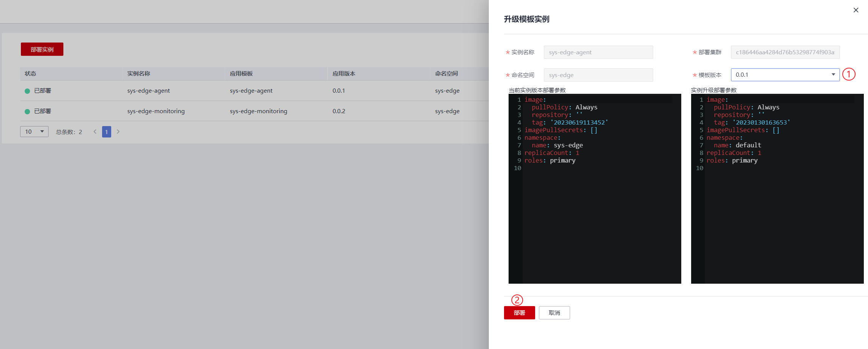The image size is (868, 349).
Task: Click the 实例名称 field sys-edge-agent in the drawer
Action: click(x=598, y=52)
